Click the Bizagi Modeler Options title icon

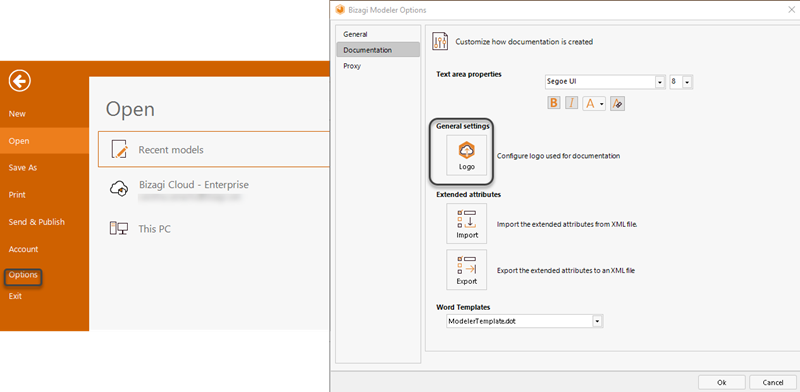coord(340,10)
